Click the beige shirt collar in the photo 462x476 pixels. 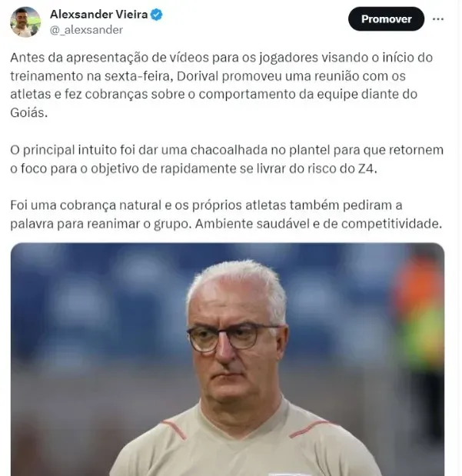pos(243,422)
